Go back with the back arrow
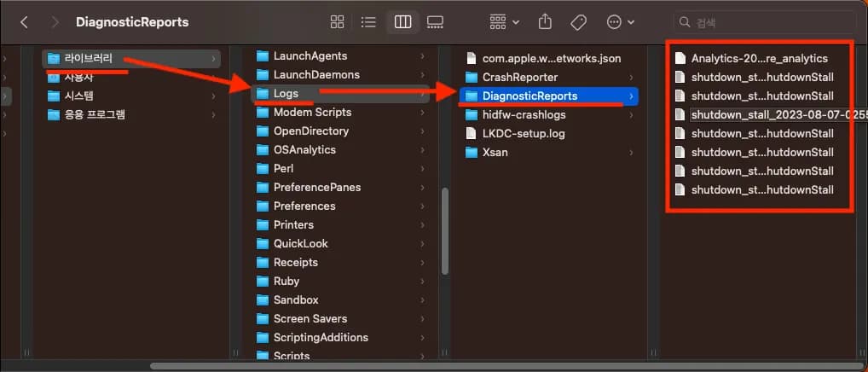The image size is (868, 372). tap(24, 21)
